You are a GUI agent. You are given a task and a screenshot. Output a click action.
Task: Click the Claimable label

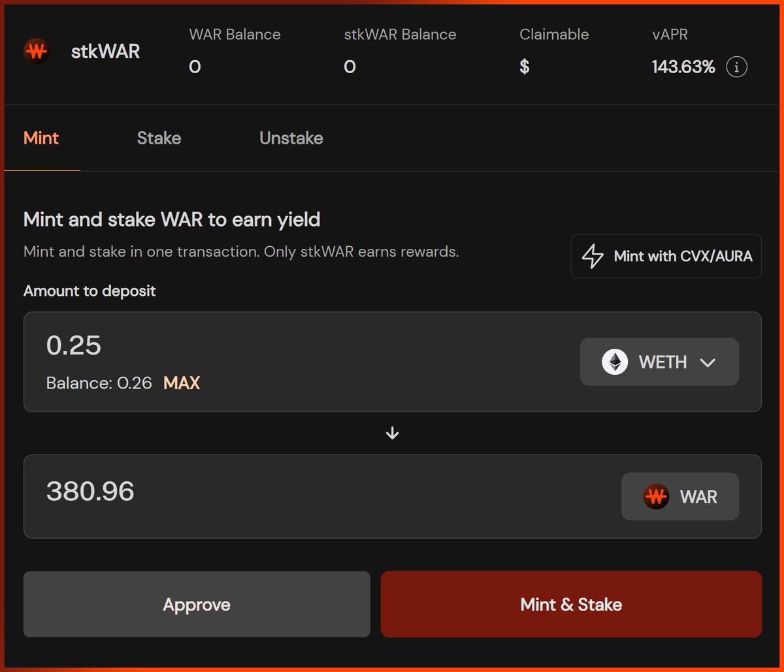pyautogui.click(x=554, y=35)
